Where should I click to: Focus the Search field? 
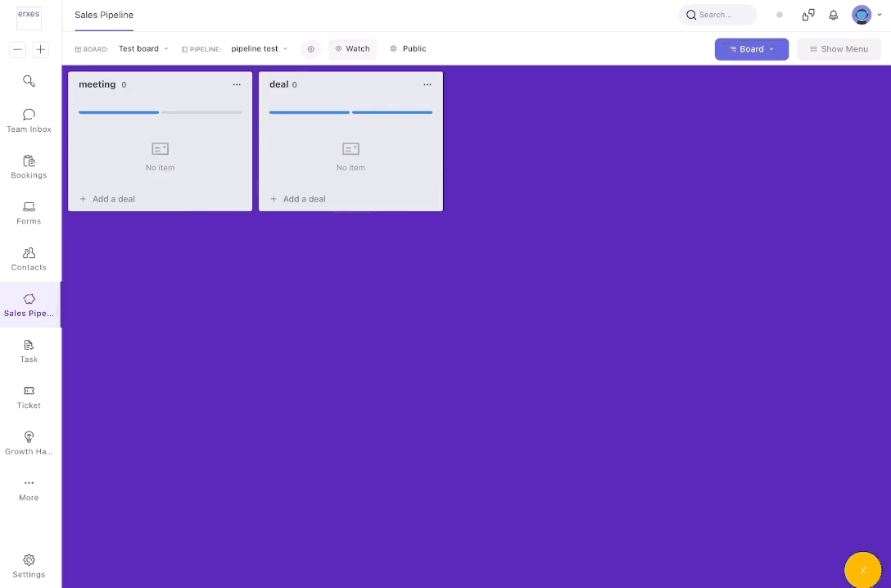pyautogui.click(x=717, y=15)
